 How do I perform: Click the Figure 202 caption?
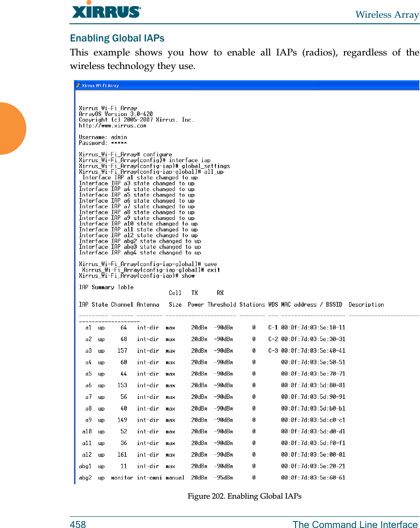coord(245,496)
